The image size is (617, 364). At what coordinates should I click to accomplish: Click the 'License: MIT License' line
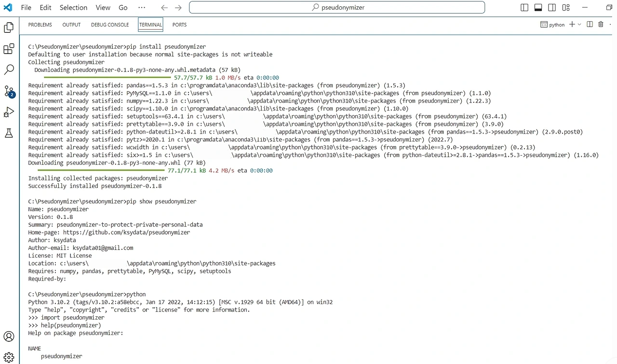[x=60, y=256]
